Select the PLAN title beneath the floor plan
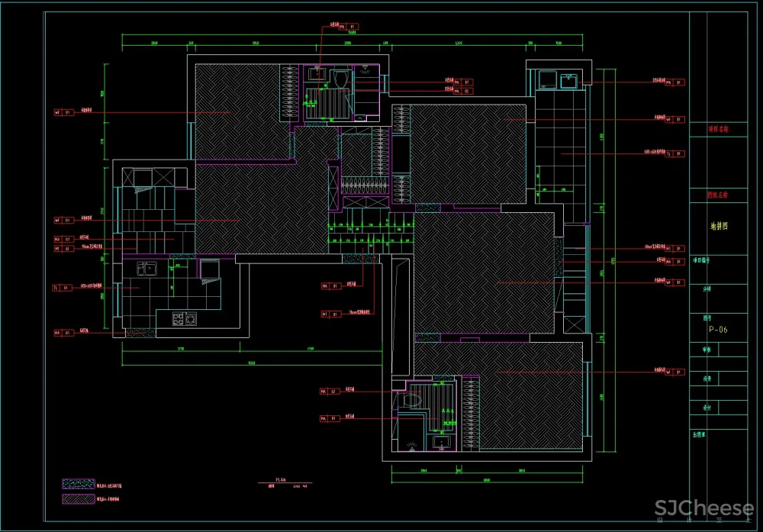This screenshot has width=763, height=532. pos(282,481)
